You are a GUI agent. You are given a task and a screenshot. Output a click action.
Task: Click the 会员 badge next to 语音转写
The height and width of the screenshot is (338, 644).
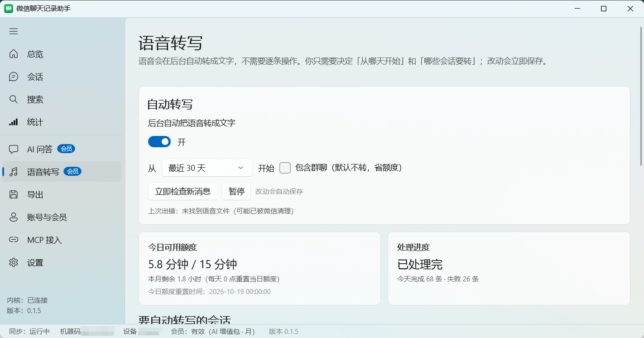[x=72, y=171]
